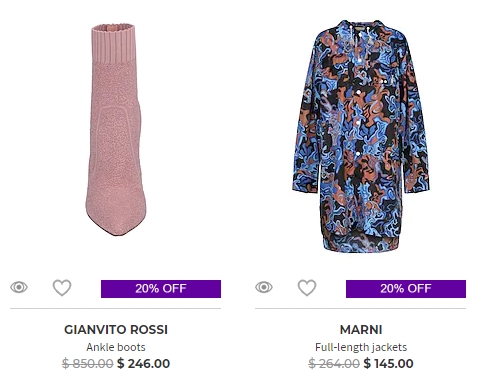Add Gianvito Rossi boots to wishlist
The width and height of the screenshot is (481, 377).
(x=62, y=288)
